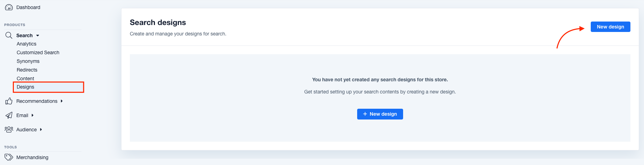
Task: Expand the Audience submenu arrow
Action: [41, 130]
